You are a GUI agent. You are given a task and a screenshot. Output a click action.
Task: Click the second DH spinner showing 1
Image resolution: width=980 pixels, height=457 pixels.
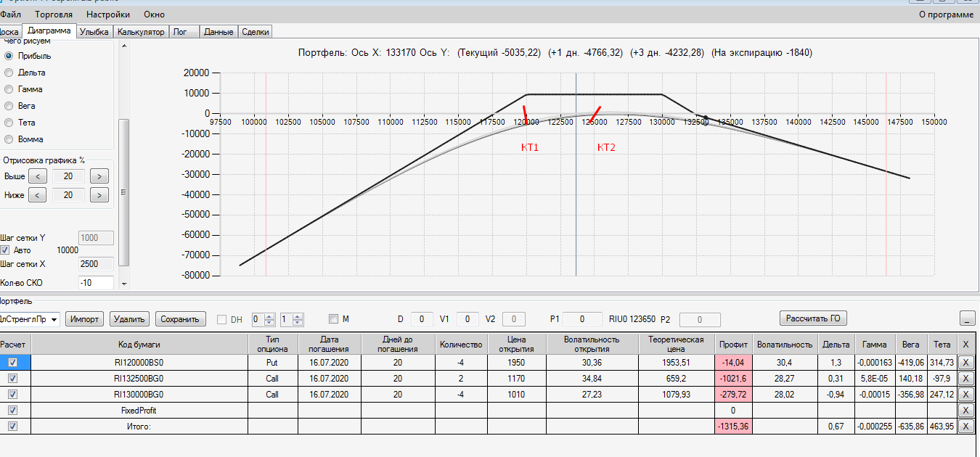point(292,319)
